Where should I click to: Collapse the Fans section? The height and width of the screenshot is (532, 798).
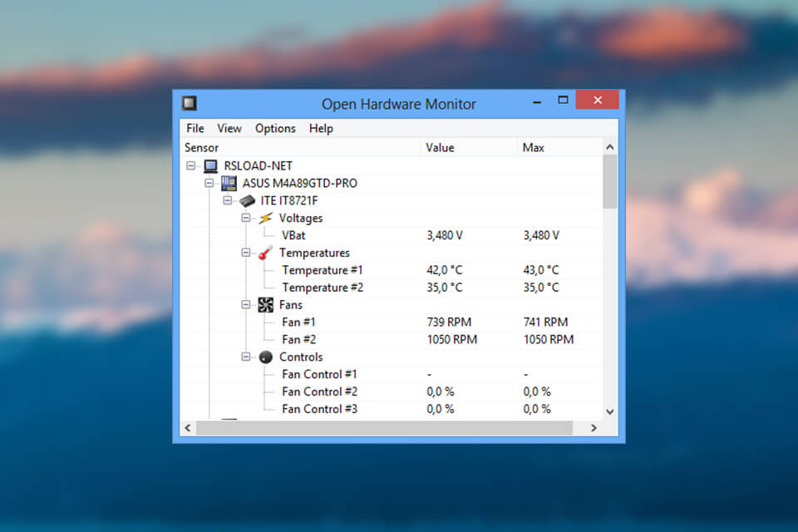(x=244, y=304)
